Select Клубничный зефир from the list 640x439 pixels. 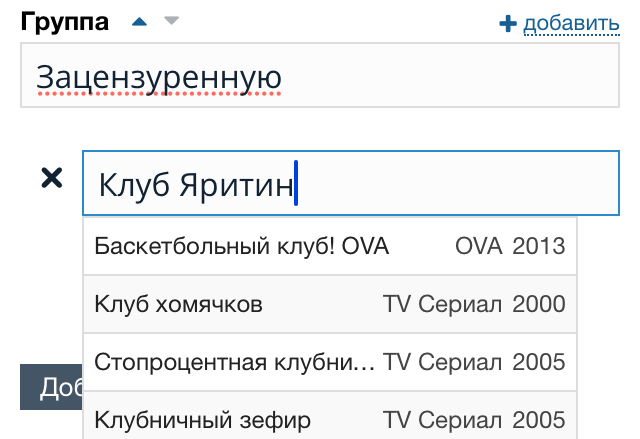(x=203, y=419)
